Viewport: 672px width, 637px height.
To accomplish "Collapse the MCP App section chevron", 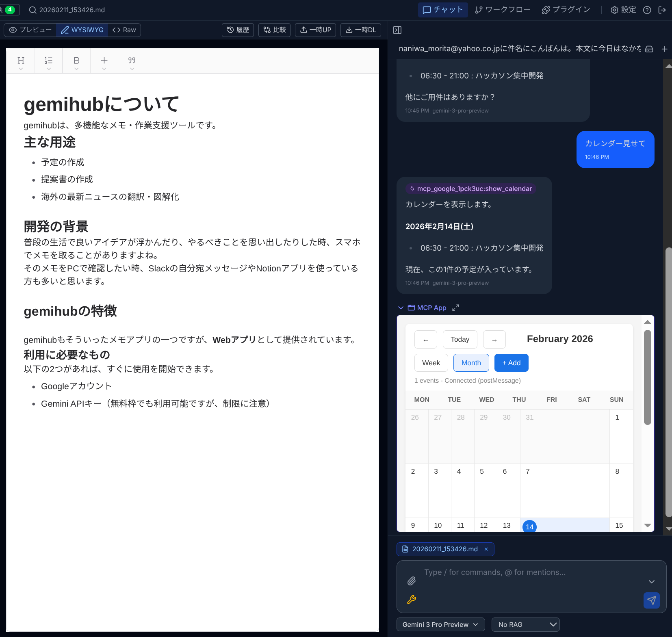I will coord(401,308).
